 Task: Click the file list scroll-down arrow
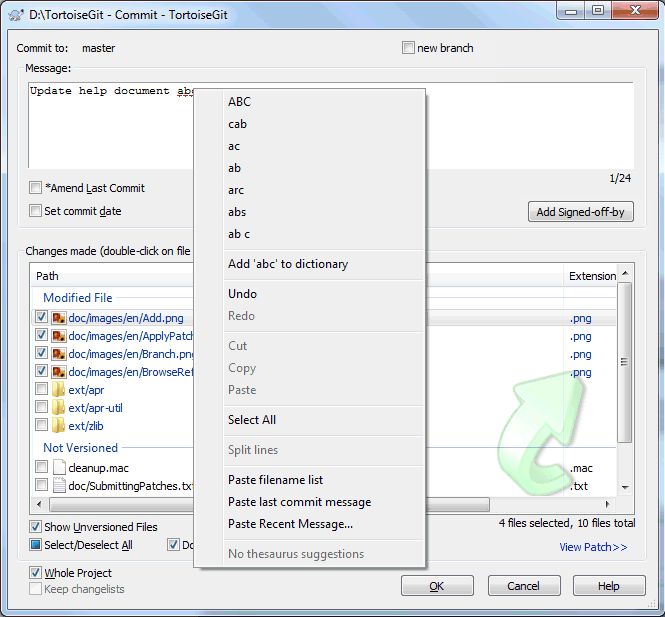click(x=625, y=487)
